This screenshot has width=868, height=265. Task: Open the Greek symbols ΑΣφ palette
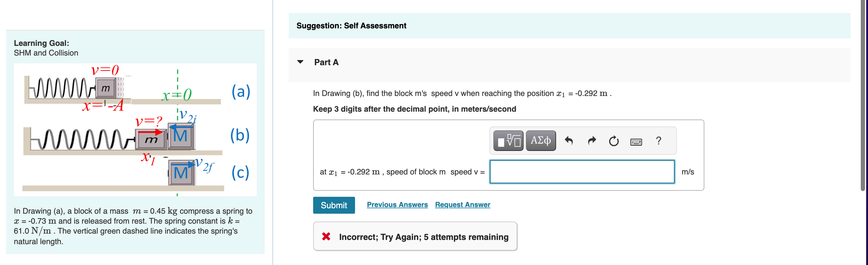tap(540, 141)
